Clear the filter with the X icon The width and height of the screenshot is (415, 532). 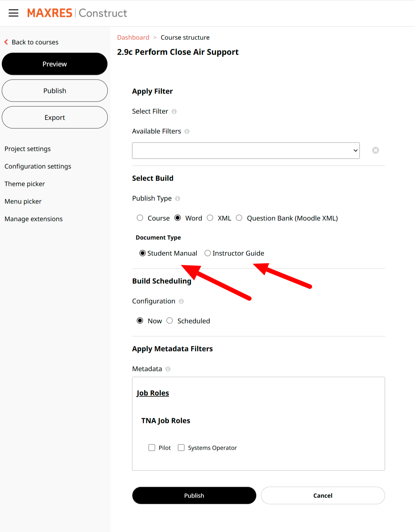click(375, 150)
